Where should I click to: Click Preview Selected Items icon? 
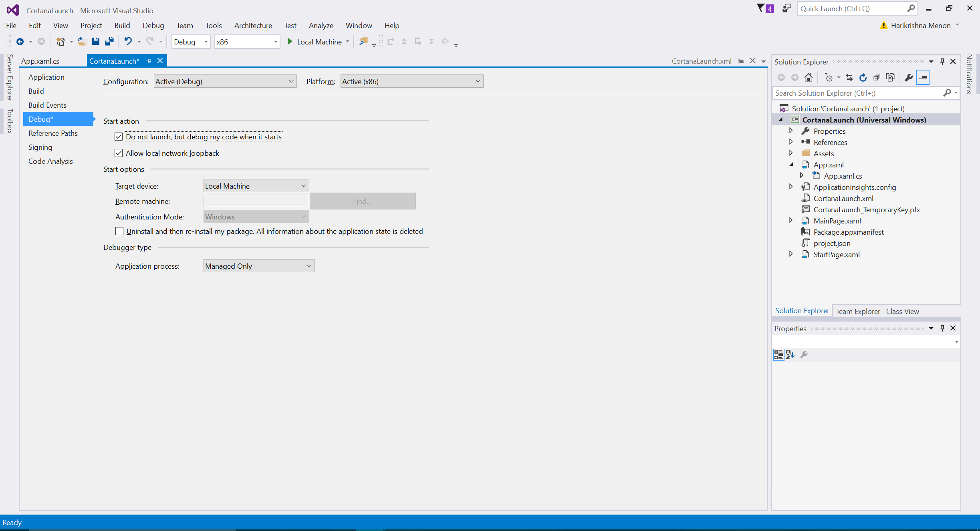click(x=923, y=77)
